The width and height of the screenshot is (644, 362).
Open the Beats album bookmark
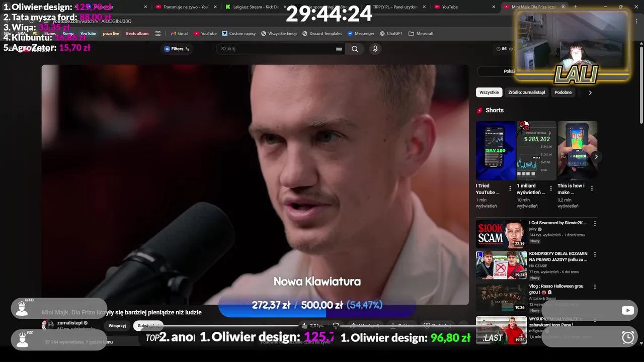tap(137, 34)
